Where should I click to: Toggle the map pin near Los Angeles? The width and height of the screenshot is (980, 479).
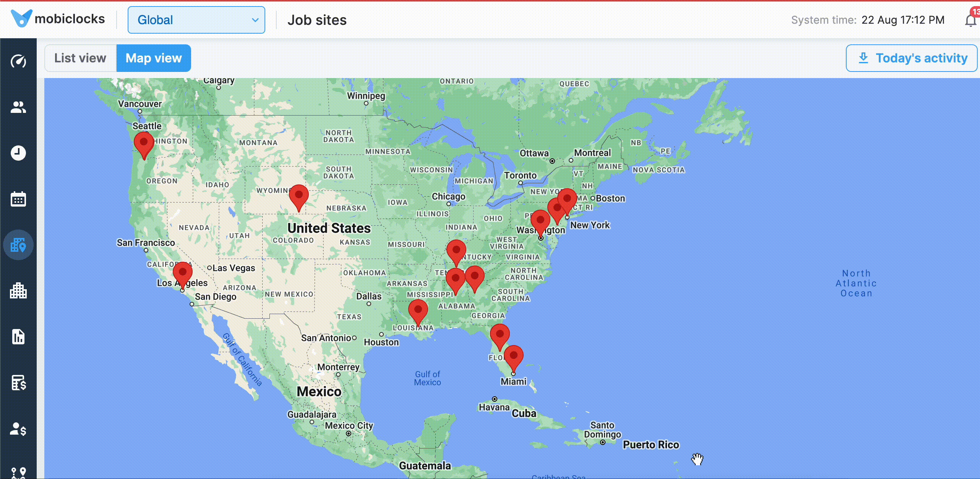click(x=182, y=273)
